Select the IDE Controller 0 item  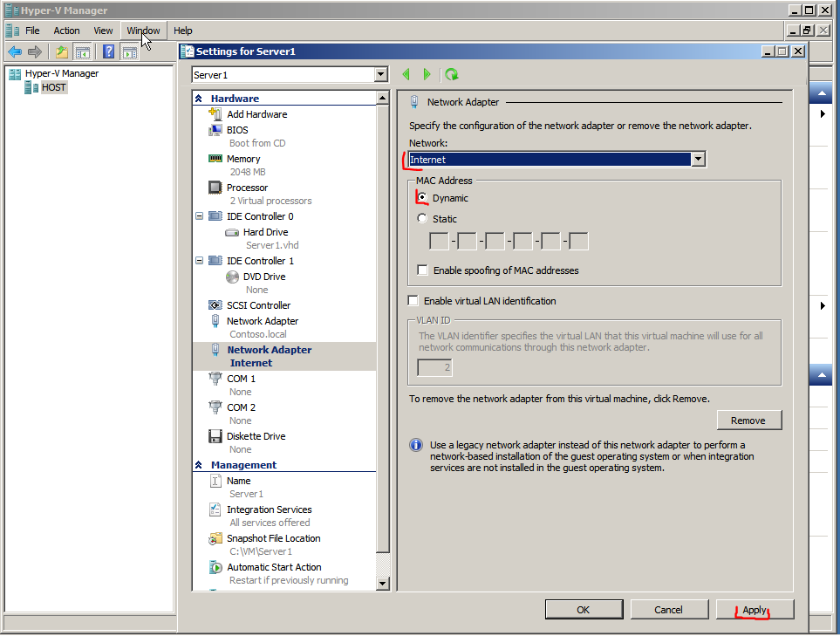[260, 216]
